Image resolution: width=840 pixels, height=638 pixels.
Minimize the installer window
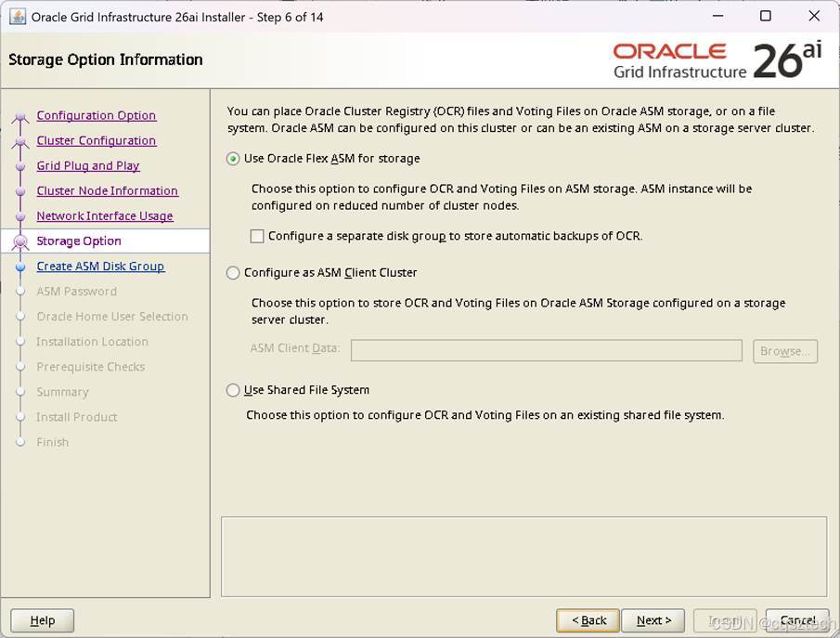pyautogui.click(x=717, y=16)
